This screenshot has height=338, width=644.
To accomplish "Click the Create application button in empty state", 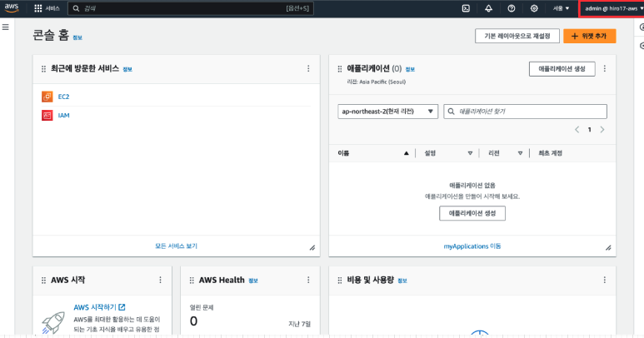I will click(x=472, y=213).
